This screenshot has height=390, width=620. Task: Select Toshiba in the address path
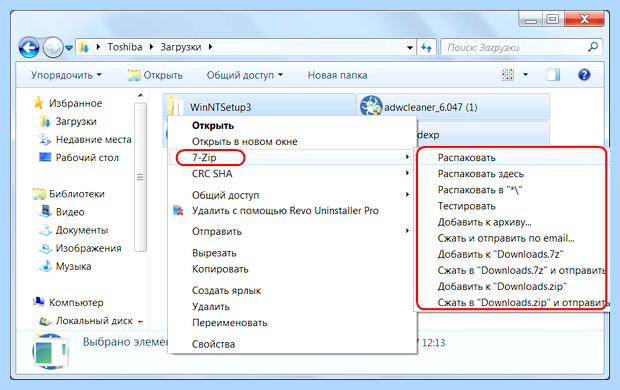pos(125,47)
